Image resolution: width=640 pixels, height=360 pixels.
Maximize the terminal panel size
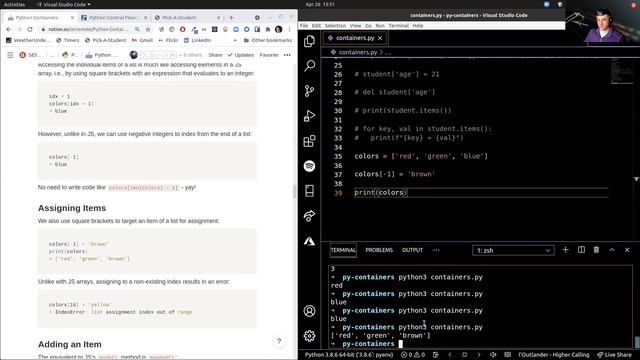click(612, 250)
